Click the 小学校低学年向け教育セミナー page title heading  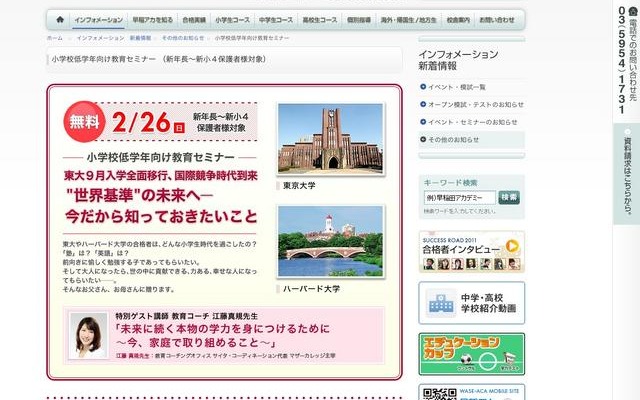pos(159,59)
